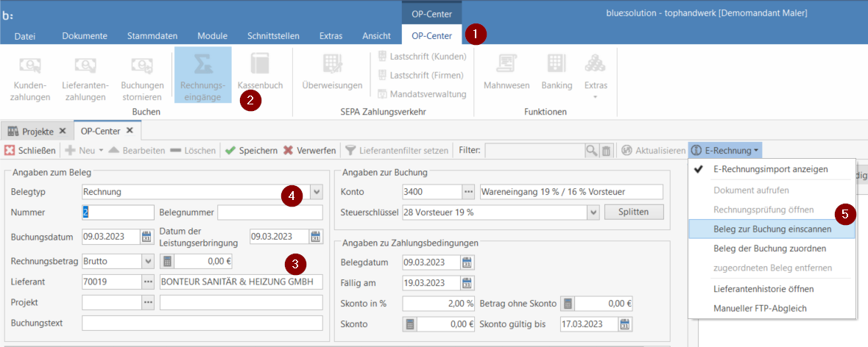This screenshot has height=347, width=868.
Task: Click Verwerfen to discard changes
Action: 310,151
